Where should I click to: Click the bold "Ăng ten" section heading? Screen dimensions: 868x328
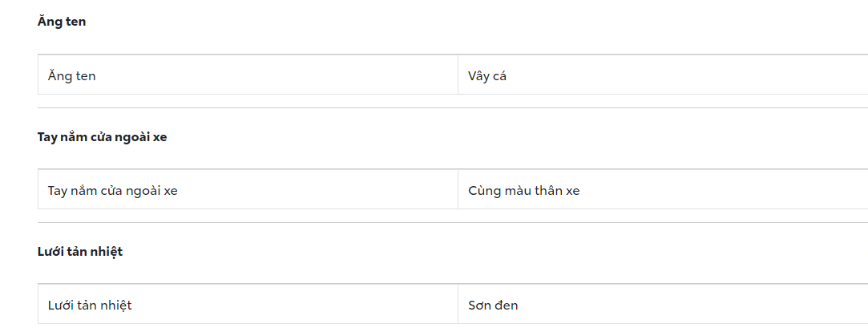(x=62, y=22)
